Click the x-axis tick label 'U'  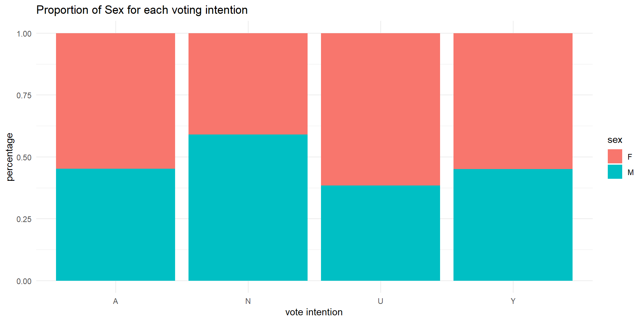click(380, 301)
